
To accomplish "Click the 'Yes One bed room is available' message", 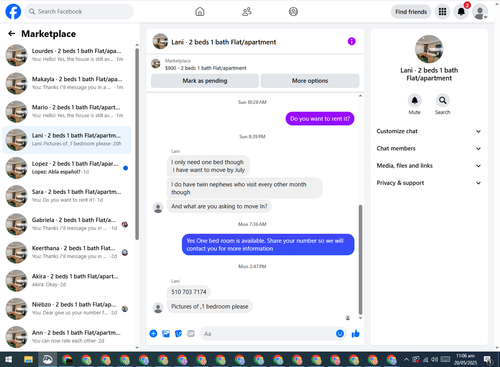I will [268, 245].
